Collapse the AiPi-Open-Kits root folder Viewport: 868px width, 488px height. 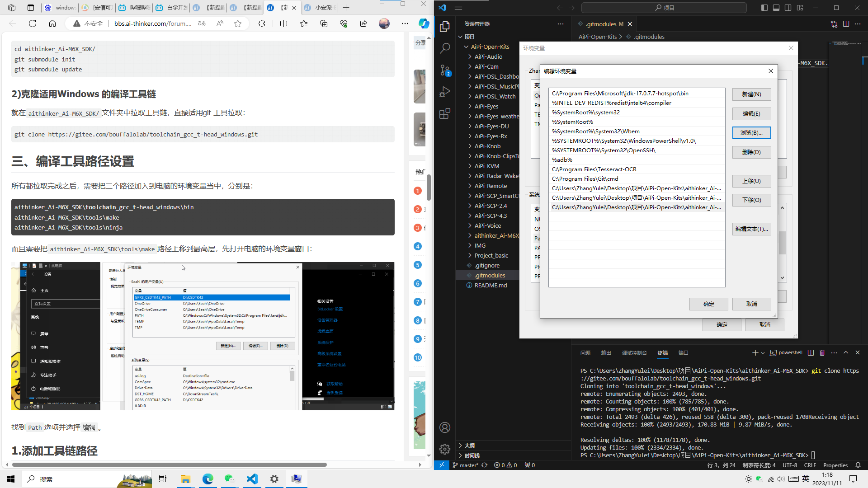pyautogui.click(x=490, y=47)
